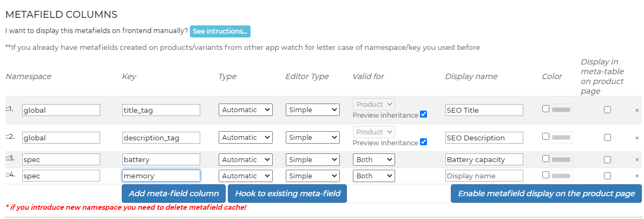Open the See instructions link

point(220,31)
